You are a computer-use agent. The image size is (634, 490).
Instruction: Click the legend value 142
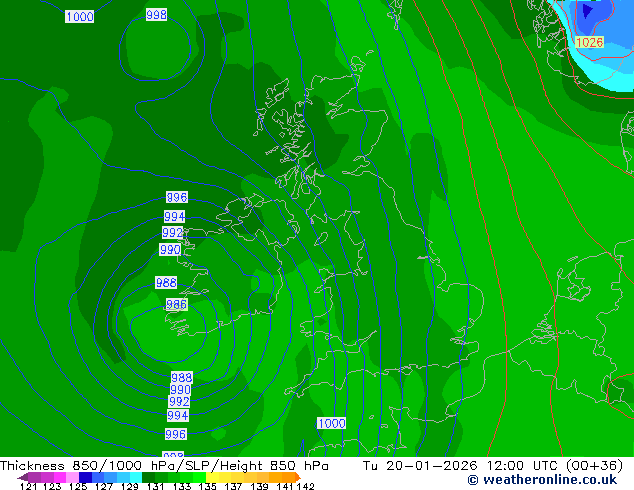click(x=306, y=486)
